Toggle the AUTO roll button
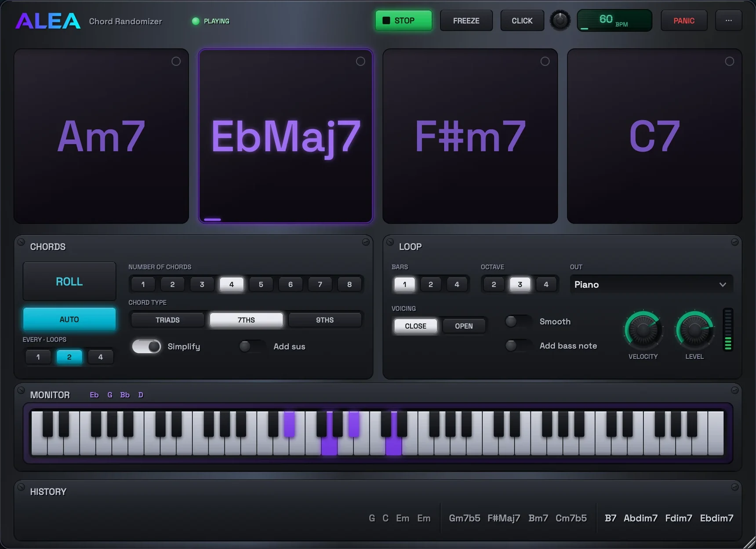Screen dimensions: 756x549 tap(69, 319)
